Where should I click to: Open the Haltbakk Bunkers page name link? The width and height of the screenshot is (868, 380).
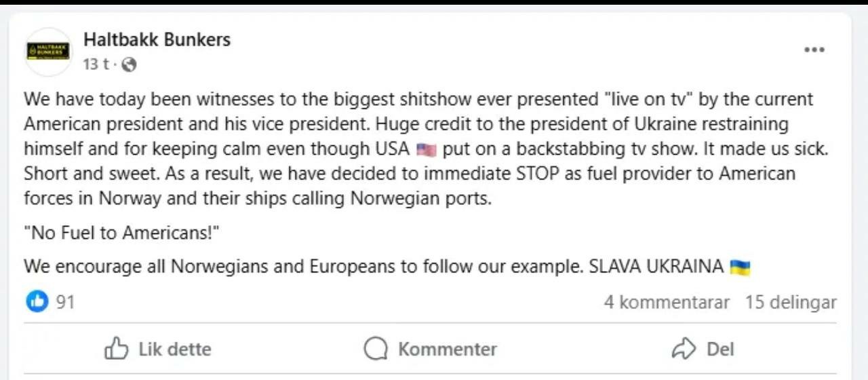(x=157, y=40)
